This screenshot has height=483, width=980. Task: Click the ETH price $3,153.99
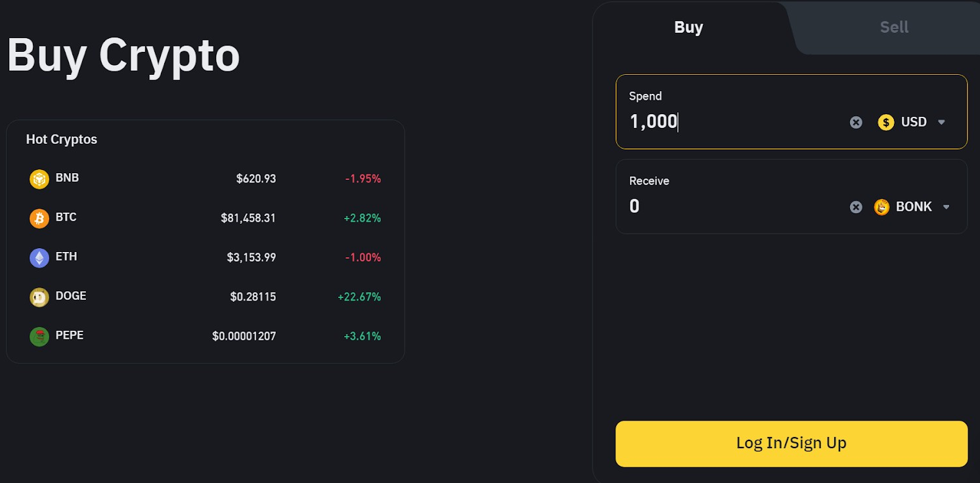pos(252,257)
